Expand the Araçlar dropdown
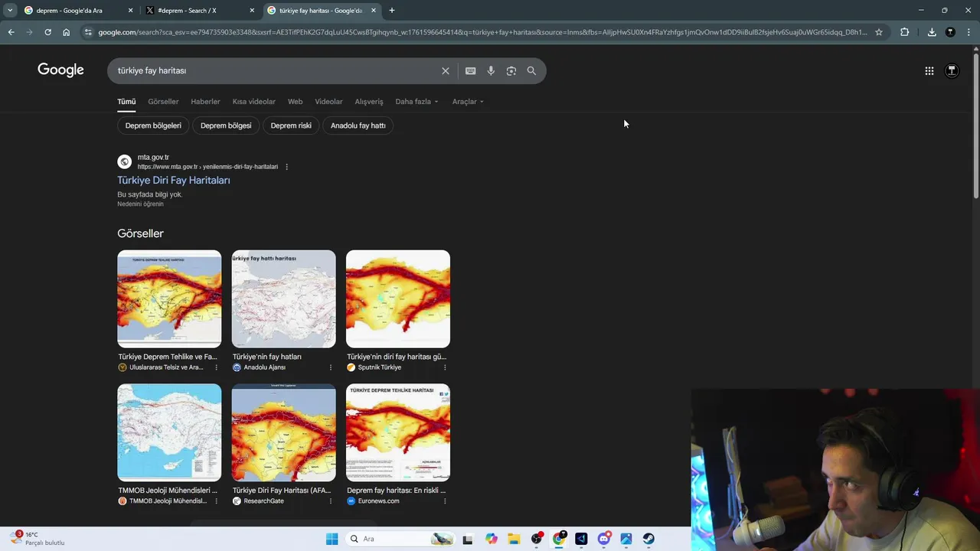This screenshot has height=551, width=980. (x=468, y=101)
